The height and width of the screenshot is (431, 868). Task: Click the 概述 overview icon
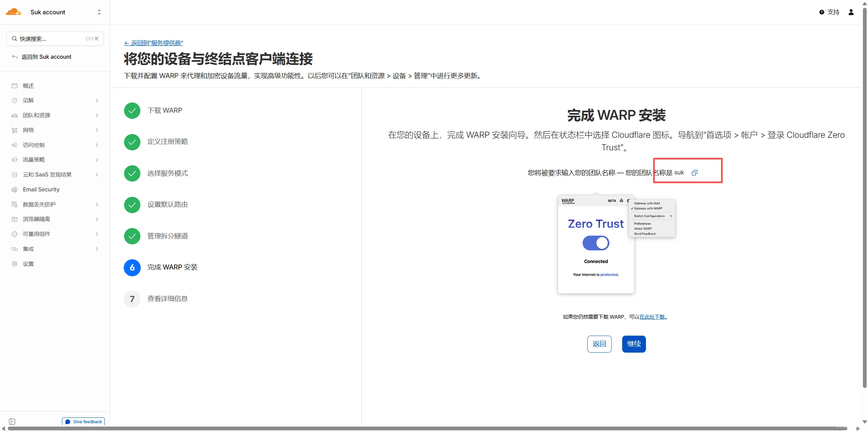tap(15, 86)
